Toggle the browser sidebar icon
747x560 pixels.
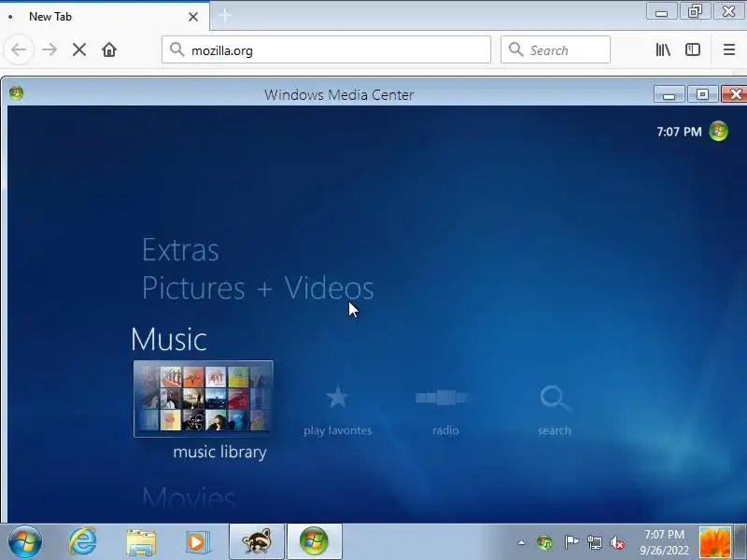693,49
